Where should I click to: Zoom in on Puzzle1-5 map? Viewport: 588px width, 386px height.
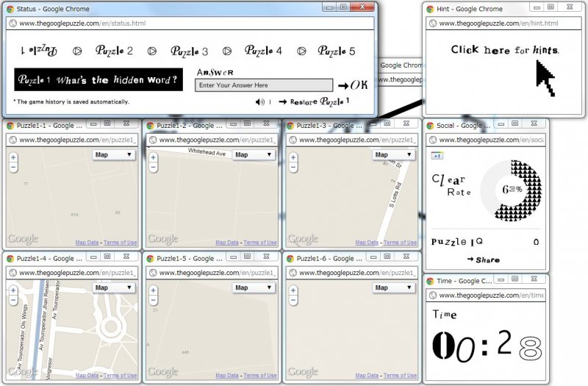click(x=153, y=290)
